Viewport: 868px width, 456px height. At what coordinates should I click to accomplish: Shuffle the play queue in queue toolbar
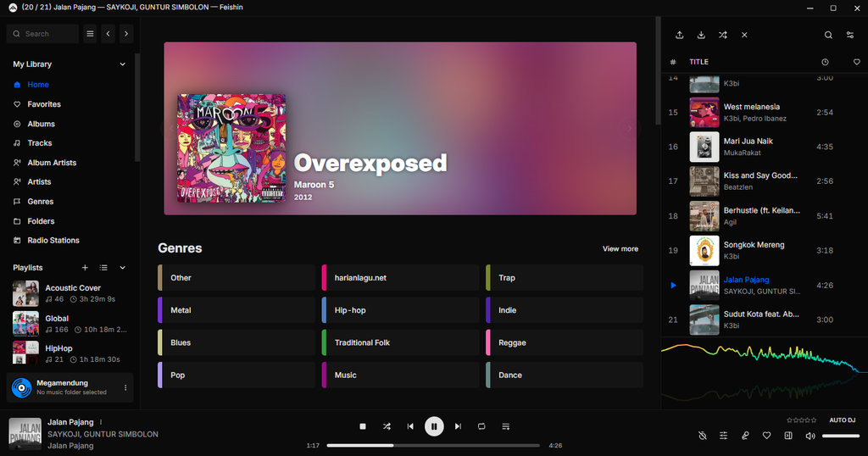pos(722,35)
